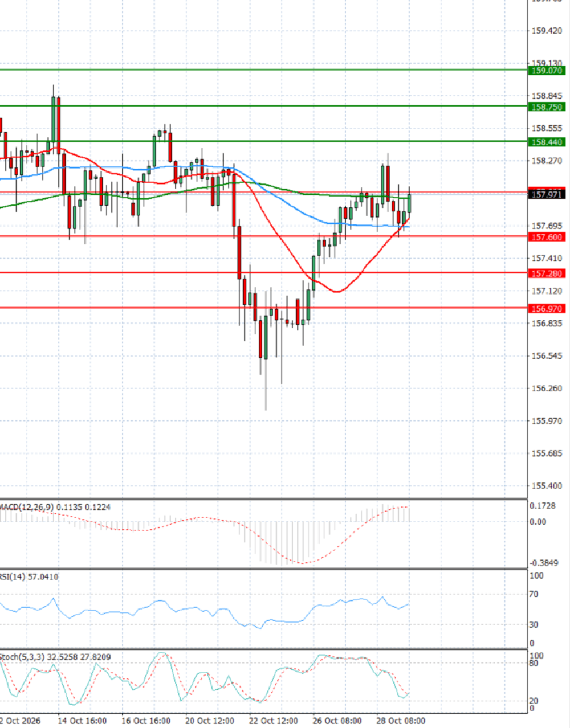The image size is (570, 728).
Task: Click the 158.750 green resistance price label
Action: (x=547, y=107)
